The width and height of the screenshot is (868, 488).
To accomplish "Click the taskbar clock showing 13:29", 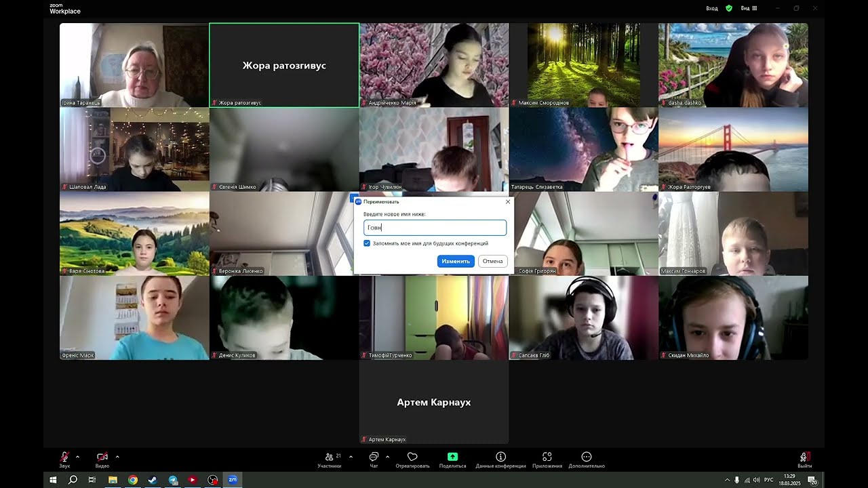I will (789, 480).
